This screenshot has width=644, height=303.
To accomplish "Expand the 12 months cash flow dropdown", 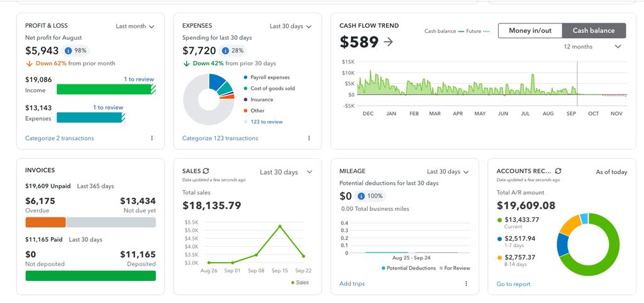I will click(x=592, y=47).
